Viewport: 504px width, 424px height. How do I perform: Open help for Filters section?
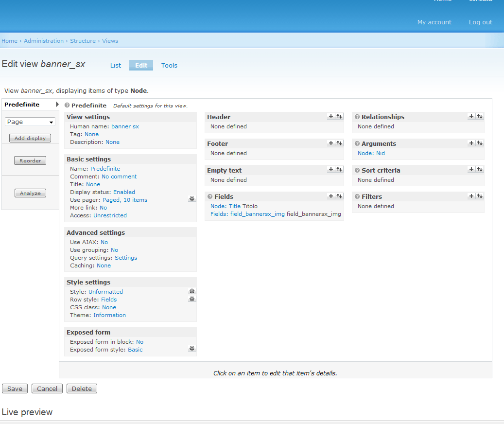click(x=357, y=196)
